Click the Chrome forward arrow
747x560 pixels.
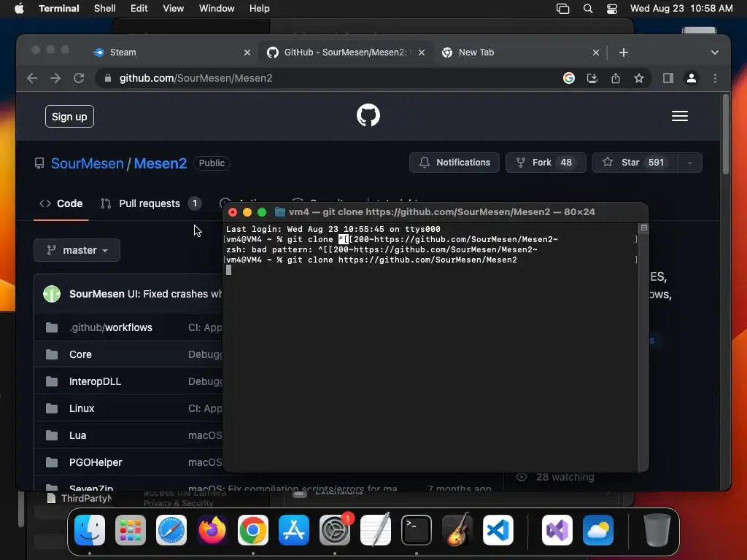(55, 78)
